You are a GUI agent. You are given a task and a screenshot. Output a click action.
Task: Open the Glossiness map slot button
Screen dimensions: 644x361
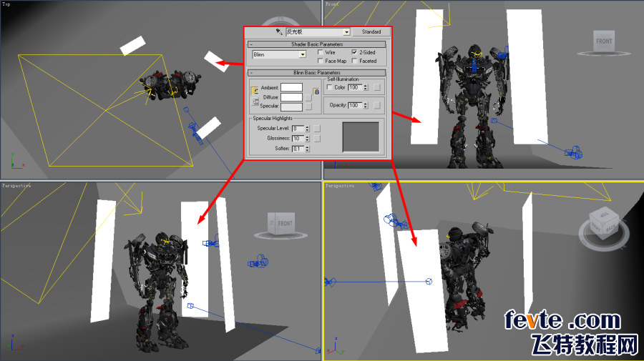coord(317,138)
